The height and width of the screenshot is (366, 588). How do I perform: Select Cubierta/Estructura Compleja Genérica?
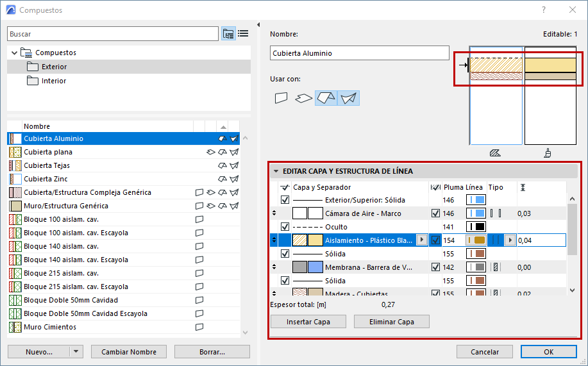click(123, 192)
